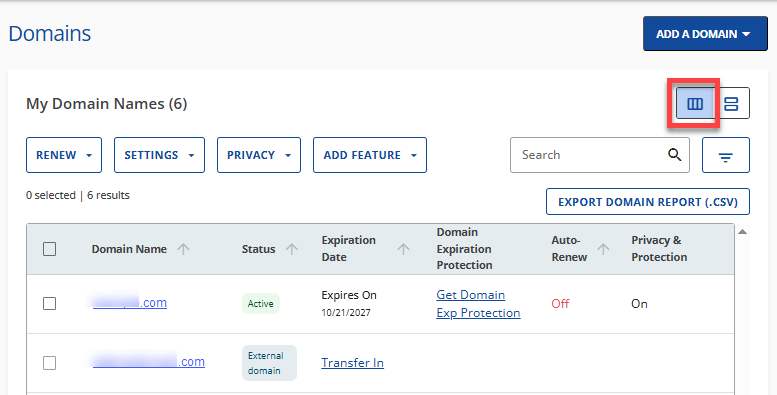
Task: Expand the Privacy dropdown
Action: pos(259,155)
